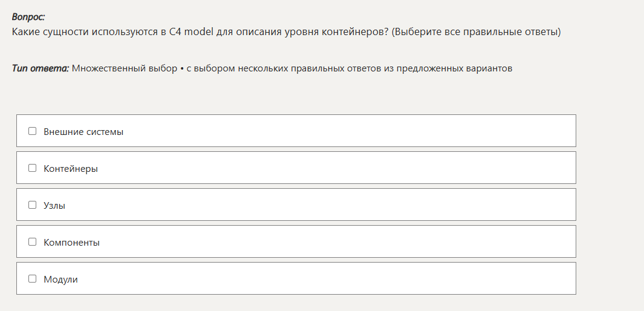This screenshot has width=644, height=311.
Task: Click the 'Контейнеры' answer label
Action: [x=71, y=168]
